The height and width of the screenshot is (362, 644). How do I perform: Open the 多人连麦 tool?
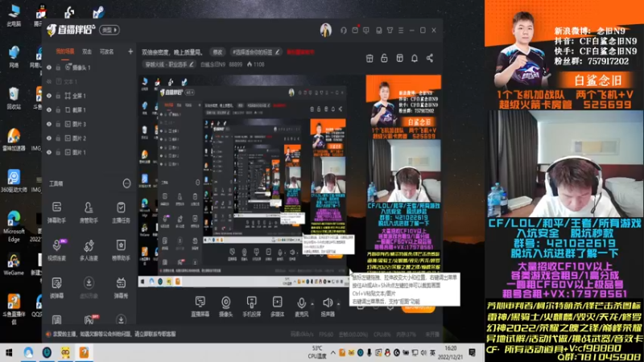[x=89, y=250]
